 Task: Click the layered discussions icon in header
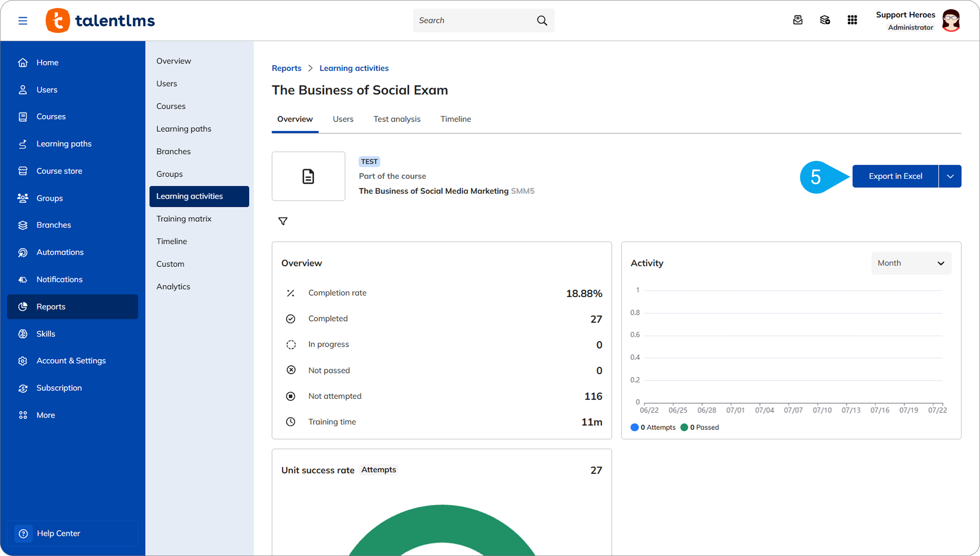coord(825,20)
